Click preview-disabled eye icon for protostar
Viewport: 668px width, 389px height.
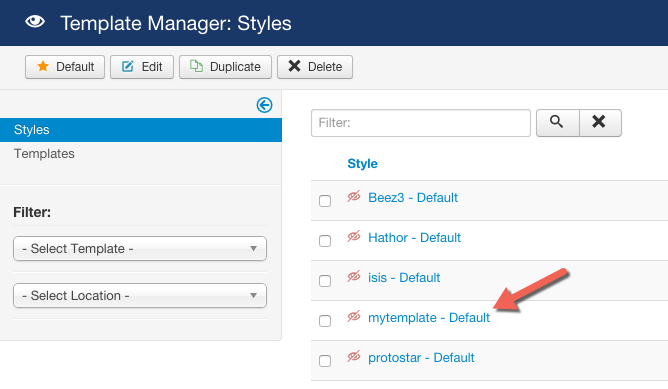354,357
